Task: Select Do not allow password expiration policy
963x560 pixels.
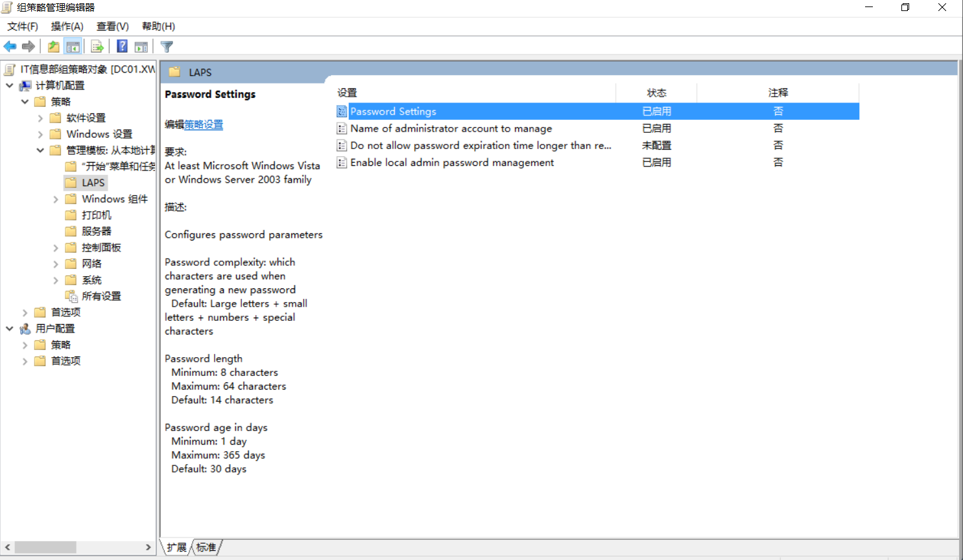Action: pos(597,145)
